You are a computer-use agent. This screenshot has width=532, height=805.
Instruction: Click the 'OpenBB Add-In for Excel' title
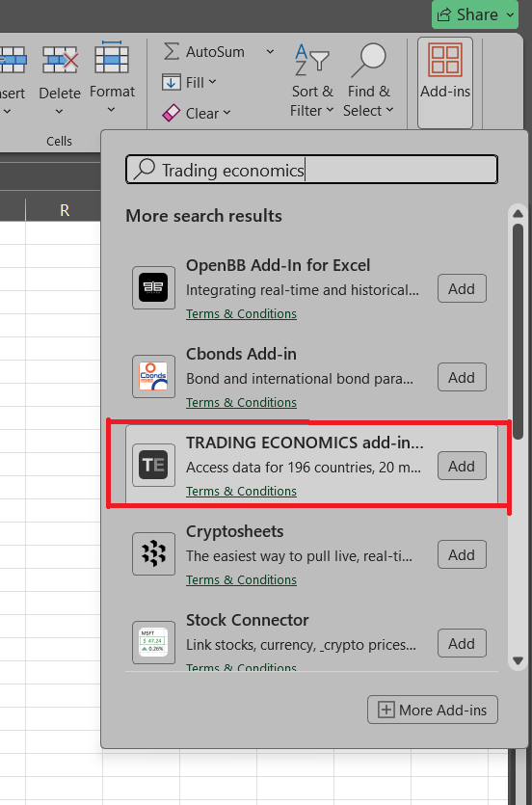(278, 265)
